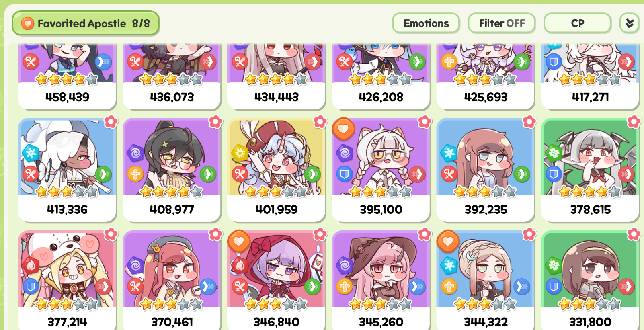This screenshot has width=644, height=330.
Task: Toggle the Favorited Apostle 8/8 filter
Action: coord(85,23)
